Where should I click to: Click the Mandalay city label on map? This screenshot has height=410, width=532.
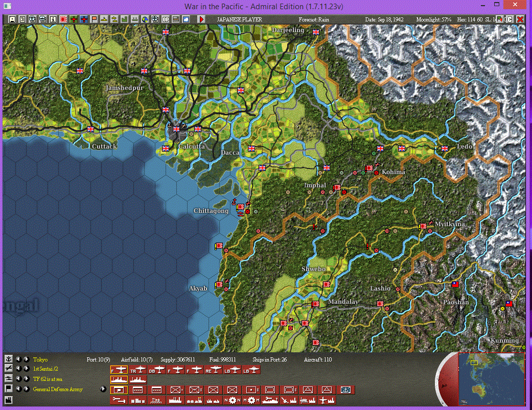click(x=343, y=302)
